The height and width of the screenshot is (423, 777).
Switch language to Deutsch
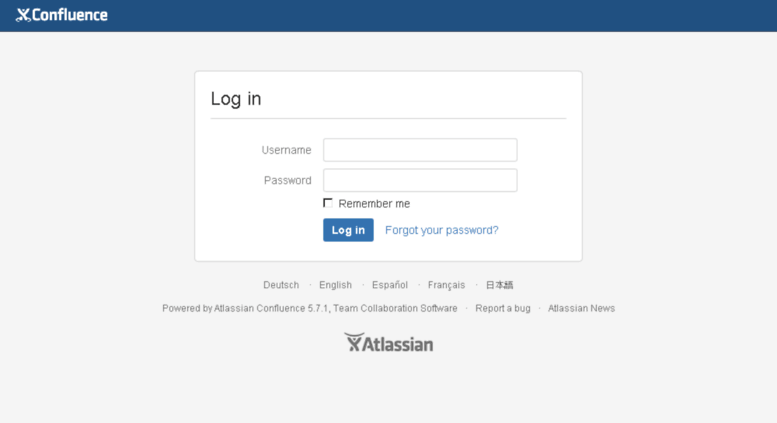(281, 285)
